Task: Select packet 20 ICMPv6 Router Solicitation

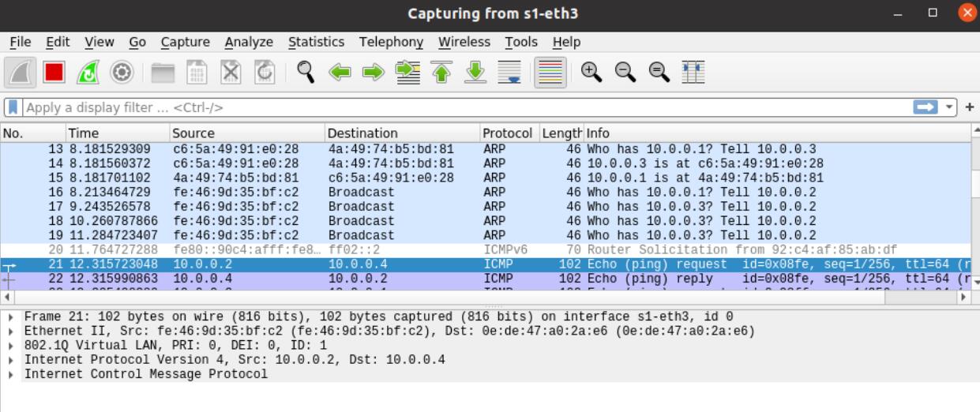Action: click(x=485, y=249)
